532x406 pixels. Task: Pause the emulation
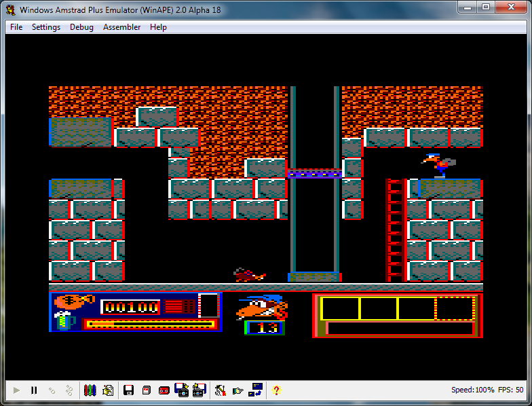(34, 390)
